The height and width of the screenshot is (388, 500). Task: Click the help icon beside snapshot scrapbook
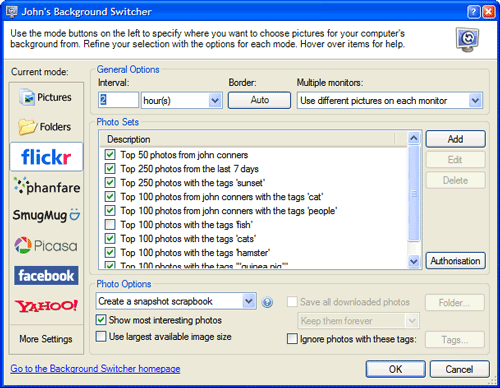tap(267, 302)
